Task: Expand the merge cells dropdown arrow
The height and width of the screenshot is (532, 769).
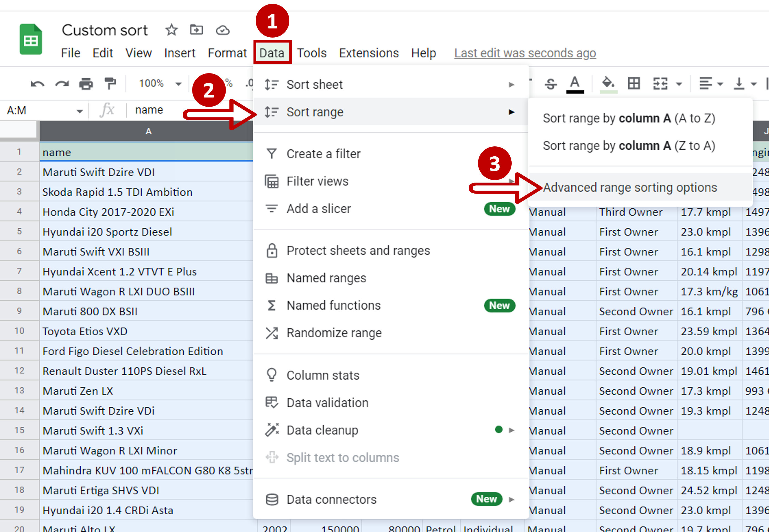Action: [679, 84]
